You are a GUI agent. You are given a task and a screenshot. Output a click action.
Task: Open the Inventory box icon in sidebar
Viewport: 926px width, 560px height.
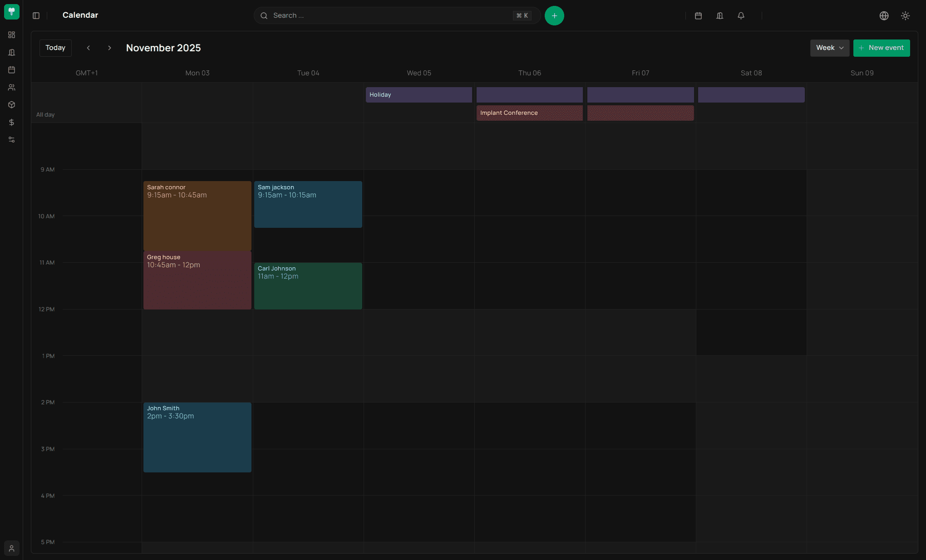pos(12,105)
